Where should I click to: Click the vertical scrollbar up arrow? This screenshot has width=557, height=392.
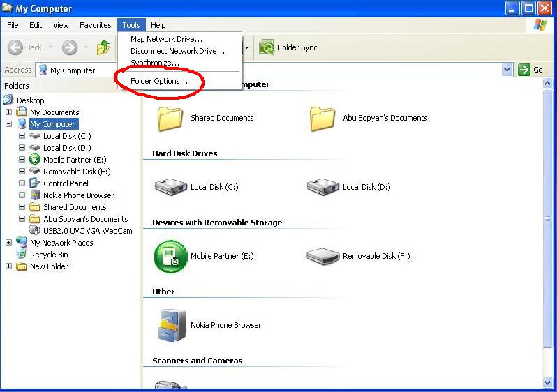[x=547, y=84]
